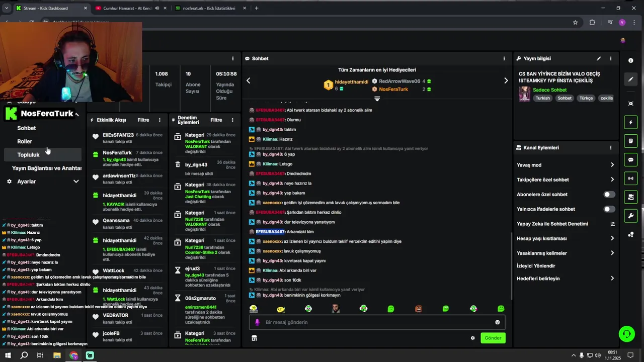
Task: Click the Gönder send button
Action: click(493, 338)
